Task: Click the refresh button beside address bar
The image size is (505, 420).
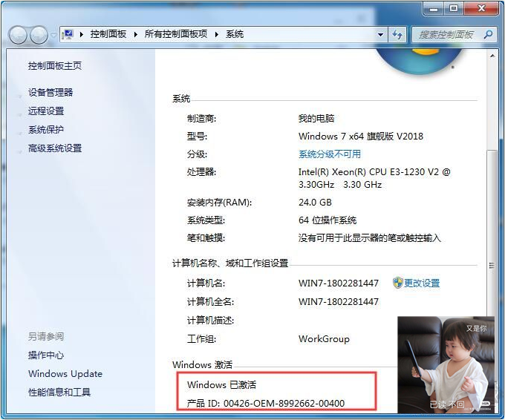Action: point(398,35)
